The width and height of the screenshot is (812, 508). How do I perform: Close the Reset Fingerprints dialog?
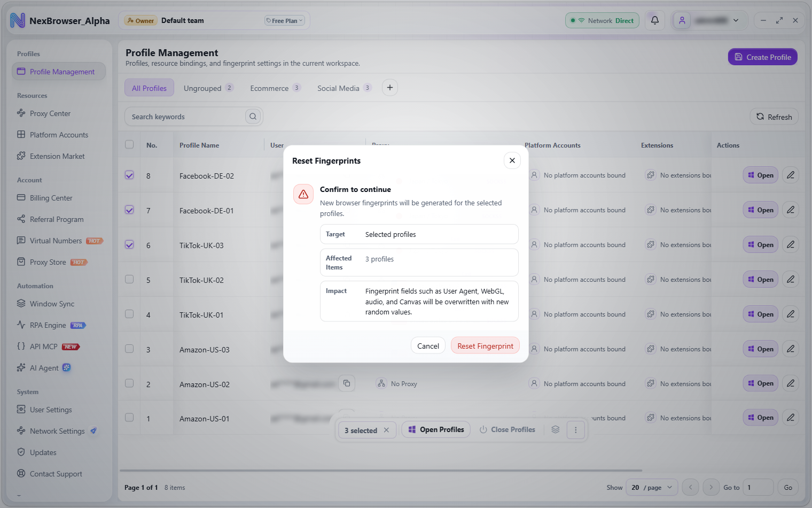[x=512, y=160]
